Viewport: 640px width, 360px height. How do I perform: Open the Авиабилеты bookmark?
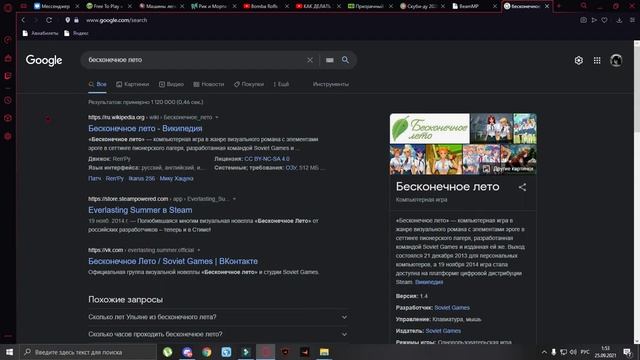[40, 33]
